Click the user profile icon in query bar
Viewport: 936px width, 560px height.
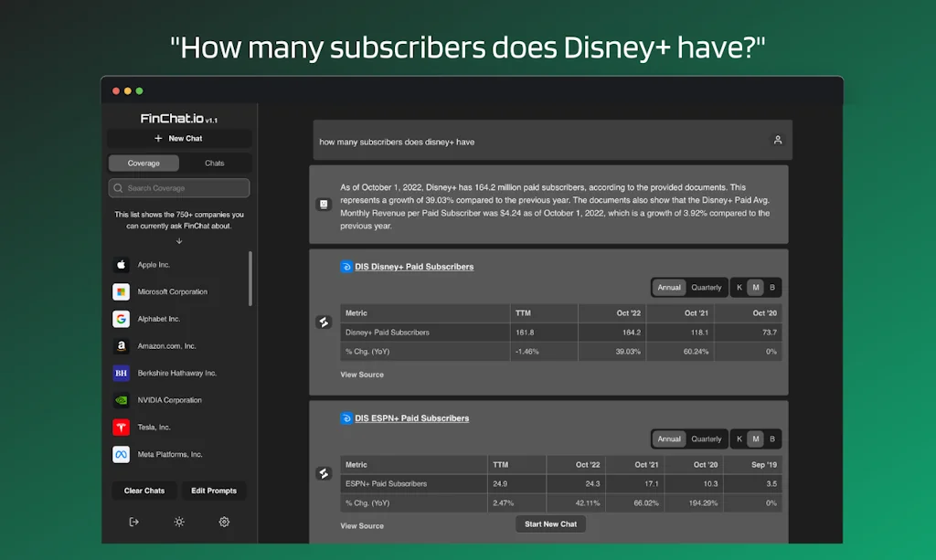778,141
